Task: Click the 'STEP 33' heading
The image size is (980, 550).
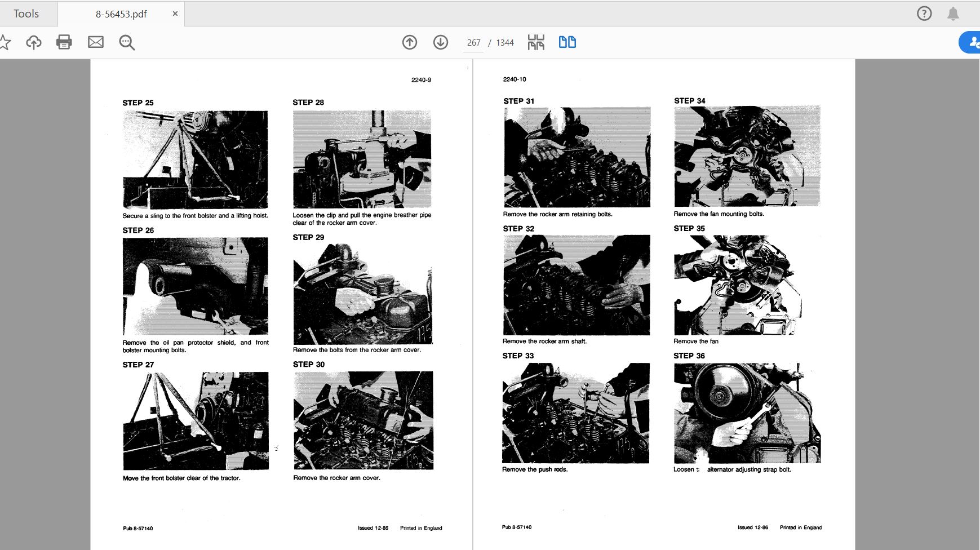Action: [x=518, y=356]
